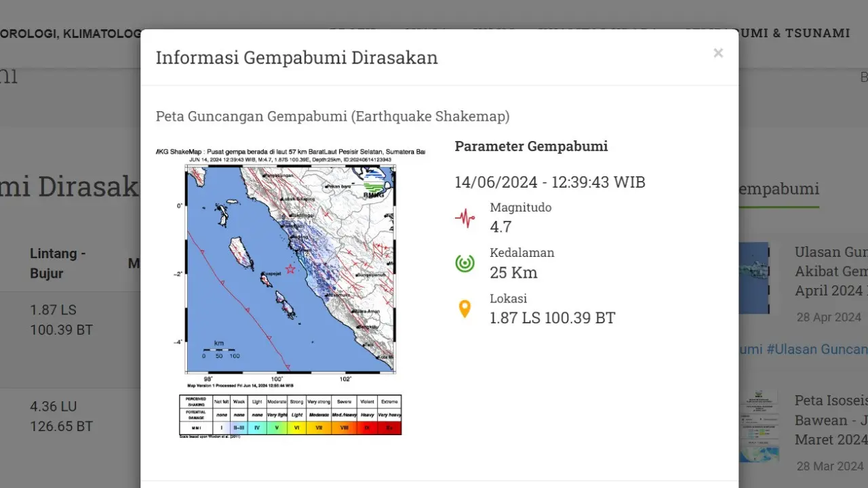Click the Parameter Gempabumi heading
868x488 pixels.
[x=531, y=146]
